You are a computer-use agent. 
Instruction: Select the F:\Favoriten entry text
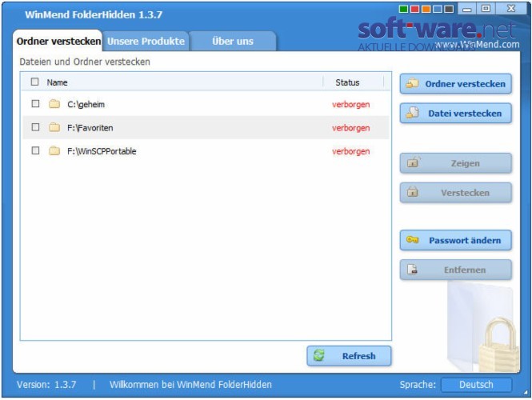[x=90, y=128]
